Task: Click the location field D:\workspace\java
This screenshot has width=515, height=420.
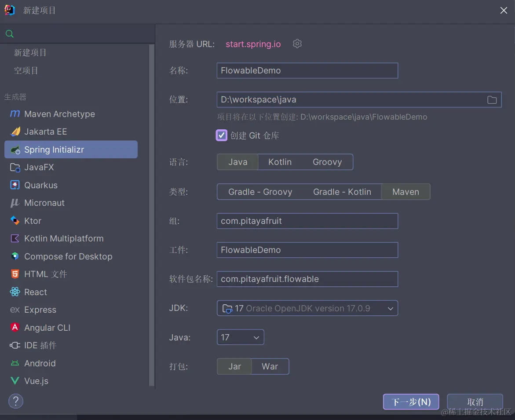Action: coord(359,99)
